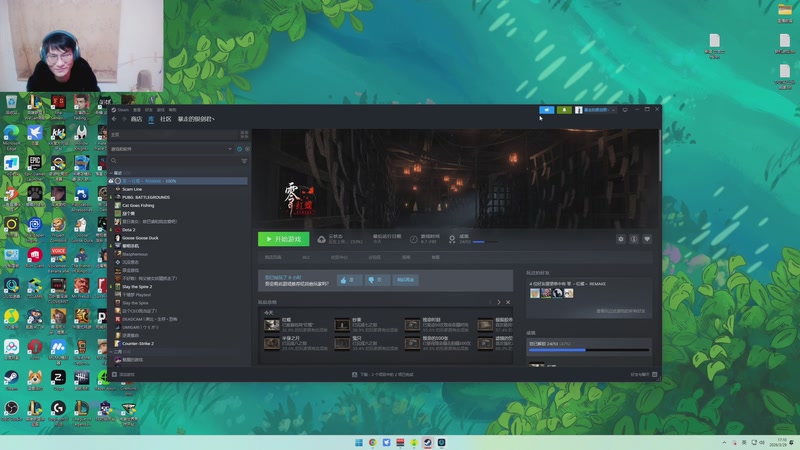Open the 游戏 games menu
The height and width of the screenshot is (450, 800).
tap(161, 110)
